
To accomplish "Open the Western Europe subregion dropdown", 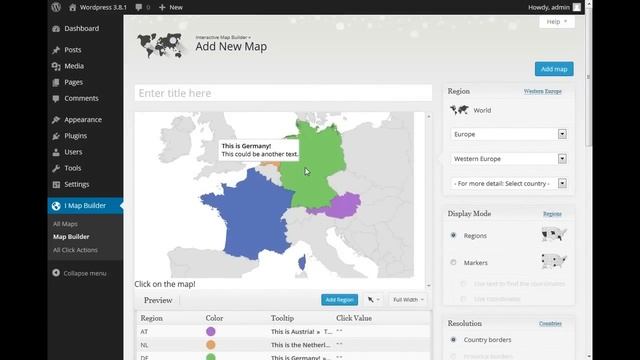I will (509, 159).
